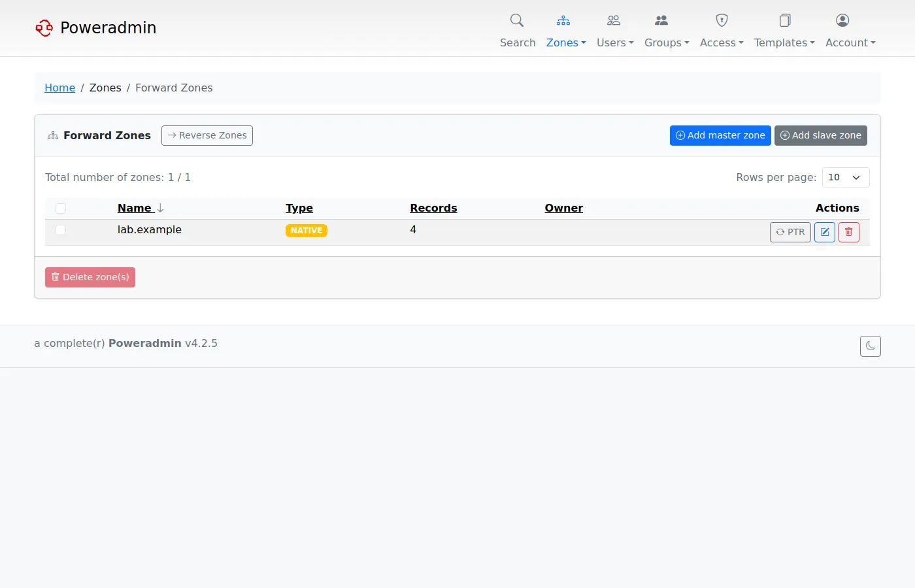Screen dimensions: 915x588
Task: Delete lab.example zone with trash icon
Action: coord(849,232)
